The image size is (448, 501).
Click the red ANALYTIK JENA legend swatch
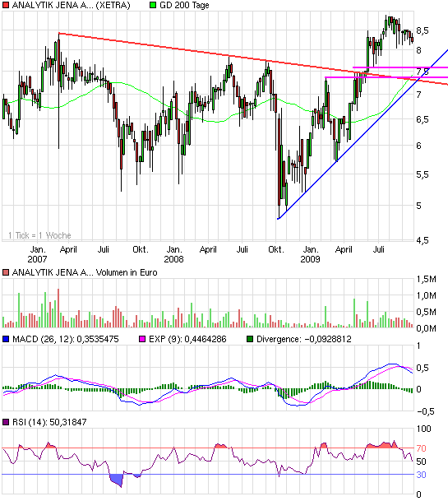(6, 5)
